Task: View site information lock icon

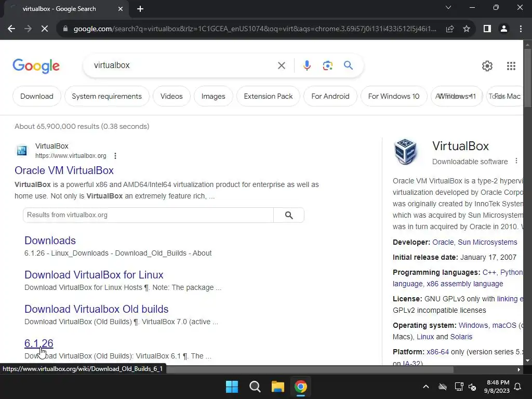Action: click(65, 29)
